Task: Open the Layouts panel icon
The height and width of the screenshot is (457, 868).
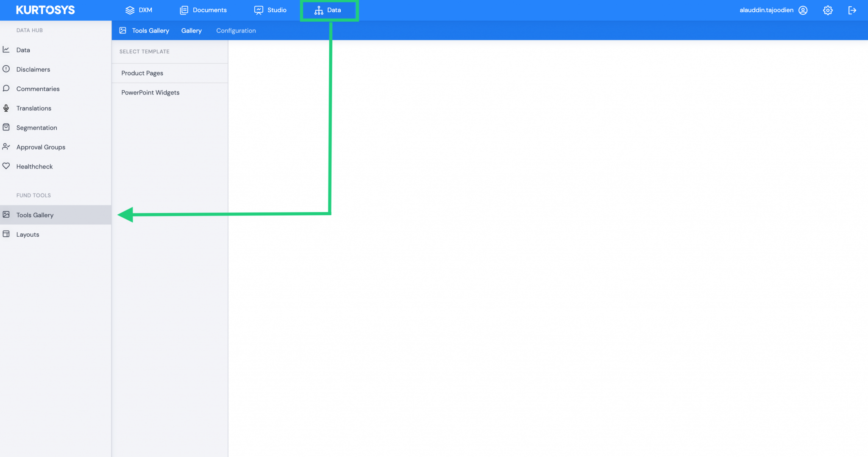Action: 6,234
